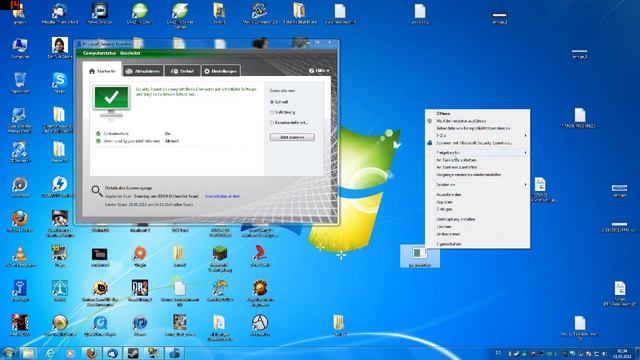Choose Kopieren in the context menu
This screenshot has height=360, width=640.
tap(477, 202)
